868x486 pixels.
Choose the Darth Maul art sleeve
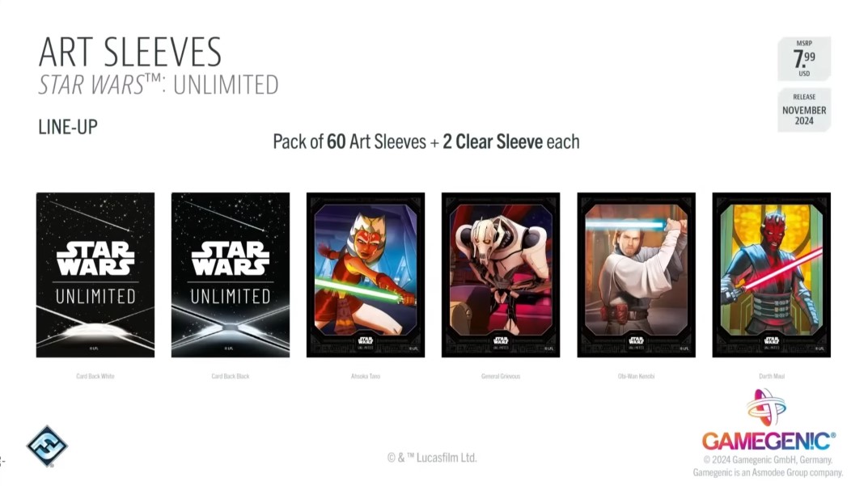[771, 275]
